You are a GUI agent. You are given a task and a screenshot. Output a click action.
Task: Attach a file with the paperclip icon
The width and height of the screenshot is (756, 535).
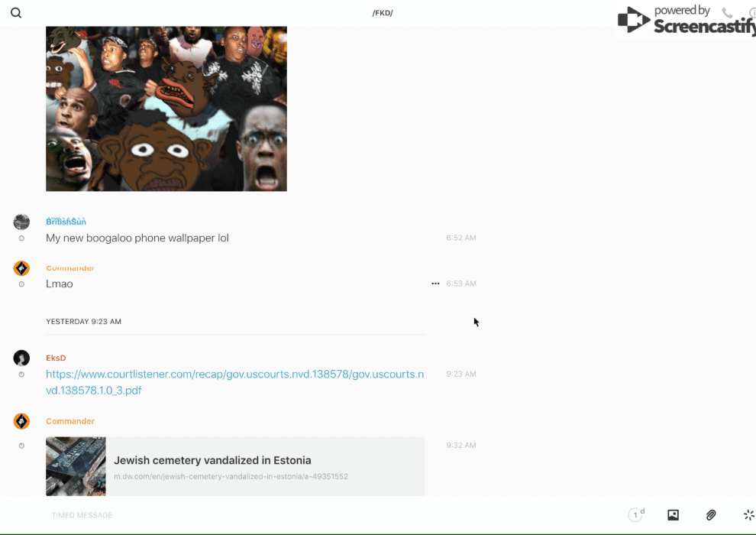click(x=711, y=515)
